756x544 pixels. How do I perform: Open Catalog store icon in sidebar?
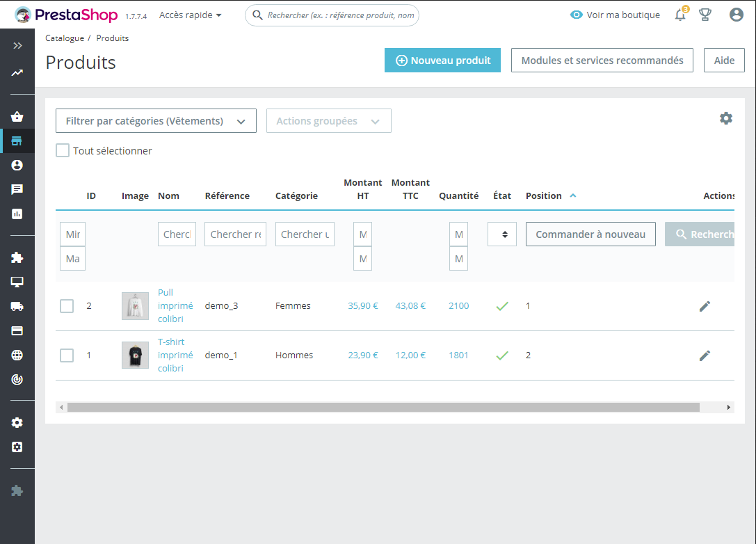point(17,141)
